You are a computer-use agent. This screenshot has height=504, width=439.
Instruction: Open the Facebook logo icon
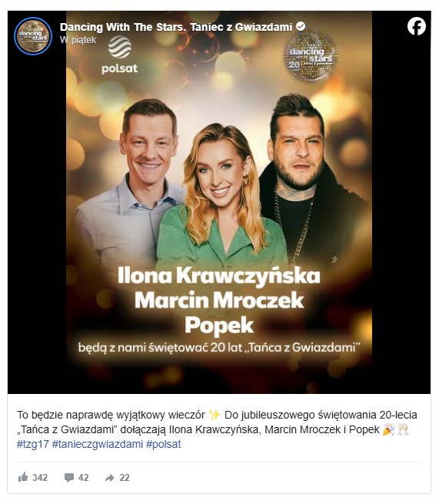(417, 26)
